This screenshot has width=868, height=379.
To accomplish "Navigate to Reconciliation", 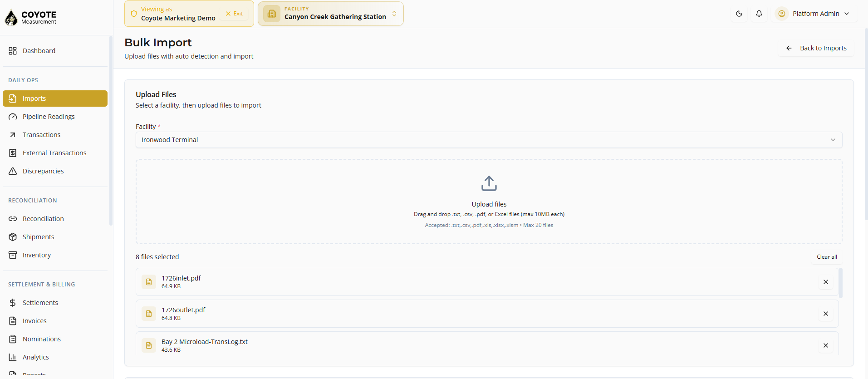I will point(55,219).
